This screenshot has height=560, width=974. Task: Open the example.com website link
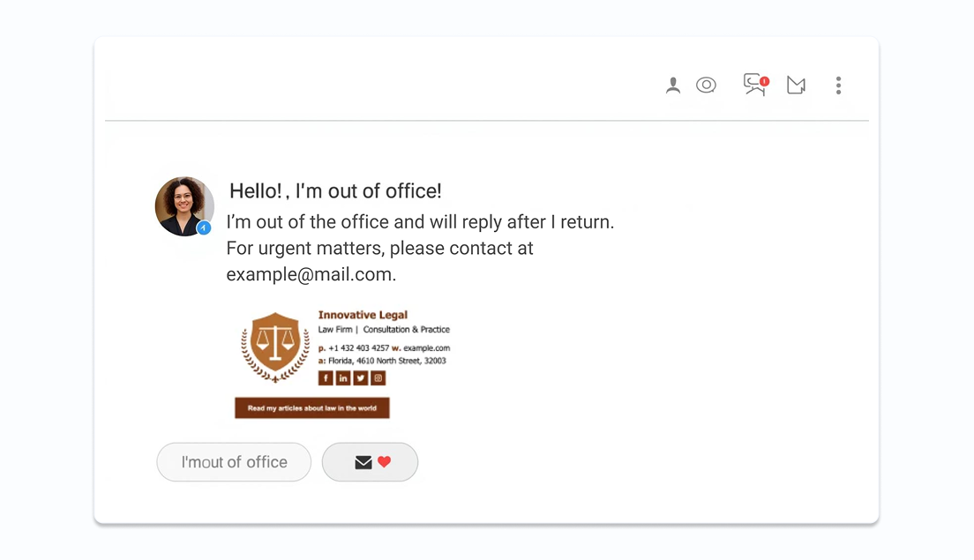(428, 347)
